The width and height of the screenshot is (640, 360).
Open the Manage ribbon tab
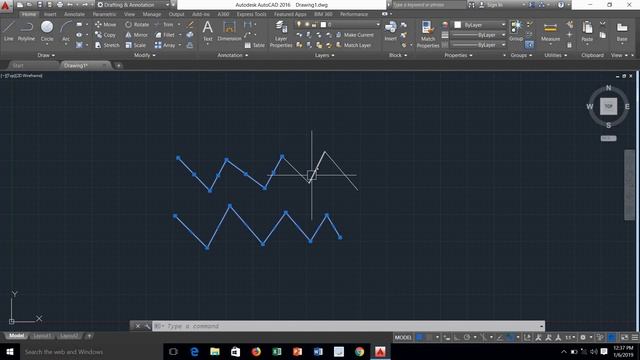[x=151, y=14]
